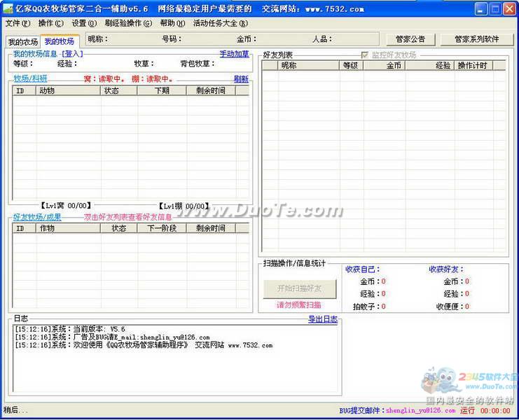
Task: Click the 刷新 refresh link
Action: point(241,78)
